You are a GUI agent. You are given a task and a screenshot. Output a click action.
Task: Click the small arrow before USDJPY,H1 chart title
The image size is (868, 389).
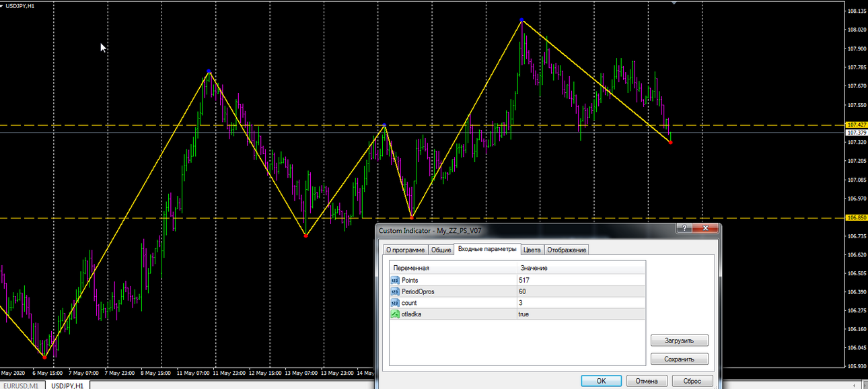point(2,5)
